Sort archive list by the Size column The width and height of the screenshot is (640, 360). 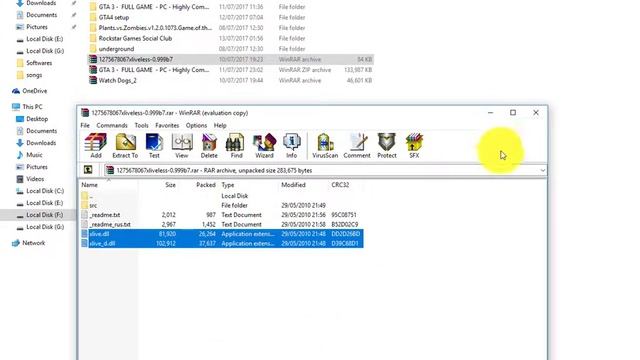[x=170, y=185]
